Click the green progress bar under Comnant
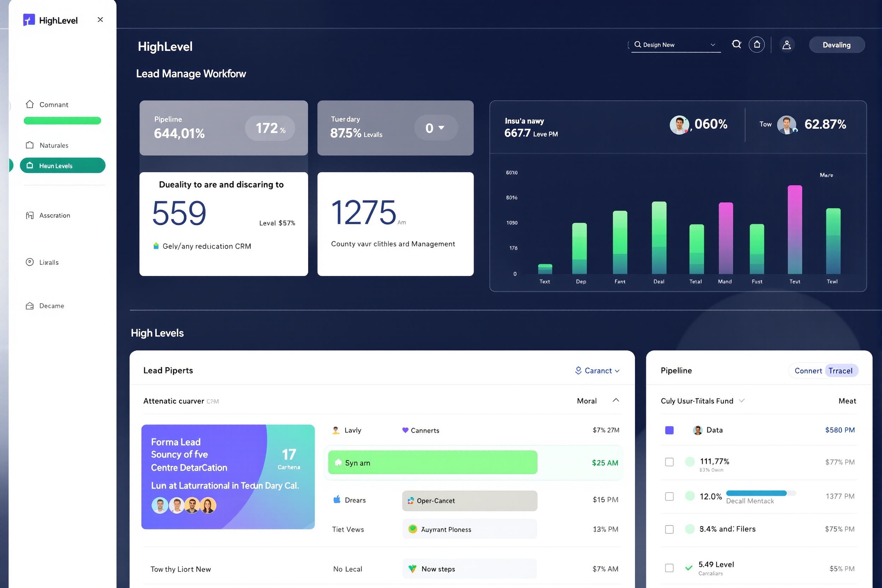This screenshot has width=882, height=588. point(62,120)
